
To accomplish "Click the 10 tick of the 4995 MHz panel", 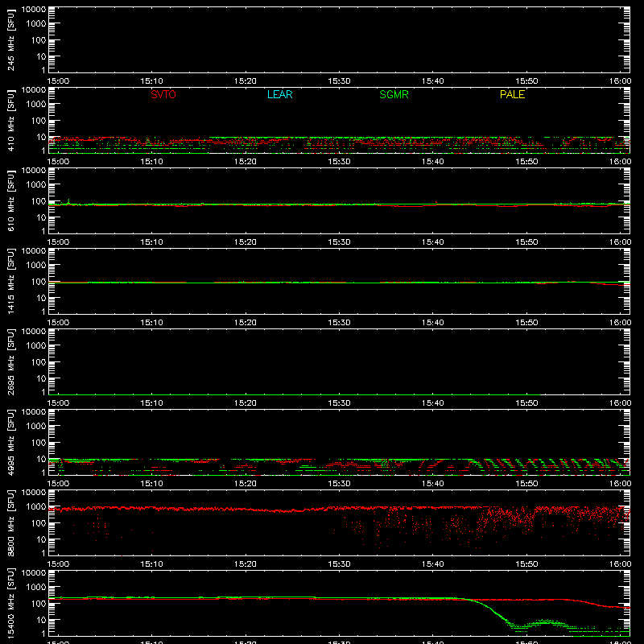I will [x=41, y=459].
